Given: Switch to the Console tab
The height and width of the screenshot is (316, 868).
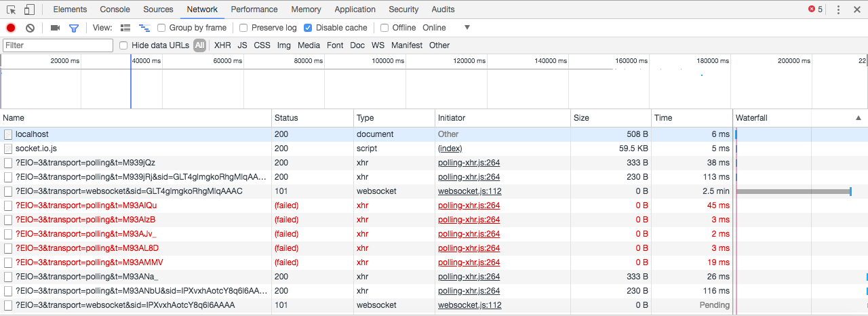Looking at the screenshot, I should (115, 9).
